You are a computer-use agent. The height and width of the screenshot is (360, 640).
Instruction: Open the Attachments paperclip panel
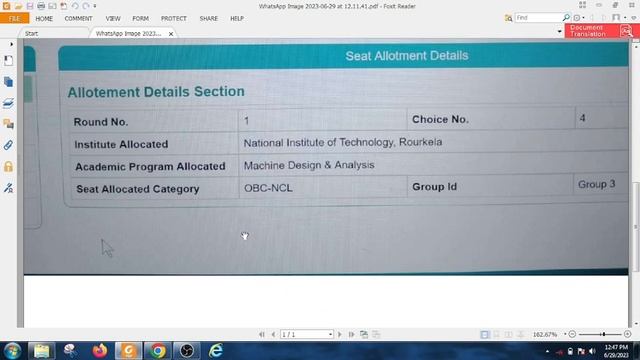[x=8, y=145]
